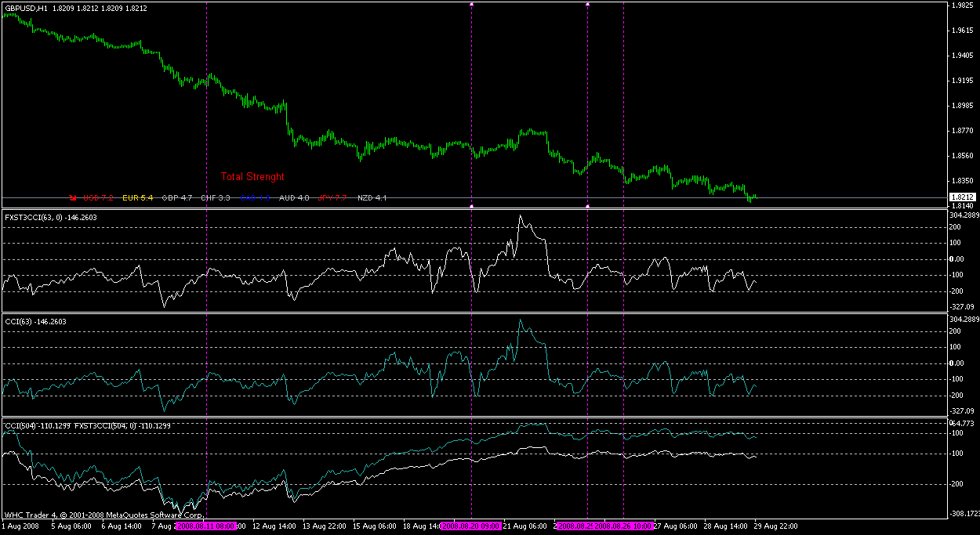Click the 2008.08.11 08:00 magenta time marker

coord(205,526)
